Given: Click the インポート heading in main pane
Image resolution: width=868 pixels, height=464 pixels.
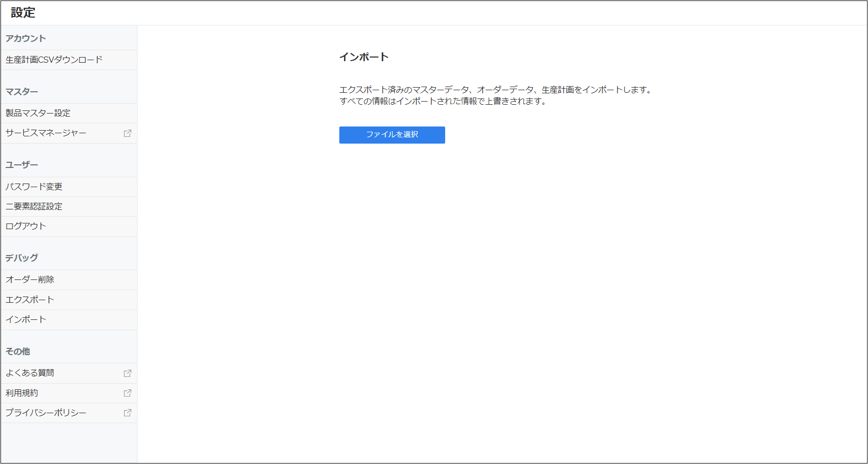Looking at the screenshot, I should click(x=364, y=57).
